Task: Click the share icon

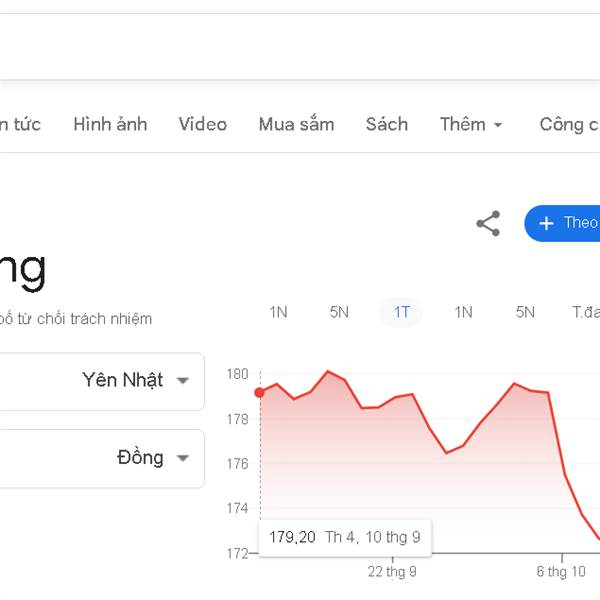Action: click(x=488, y=223)
